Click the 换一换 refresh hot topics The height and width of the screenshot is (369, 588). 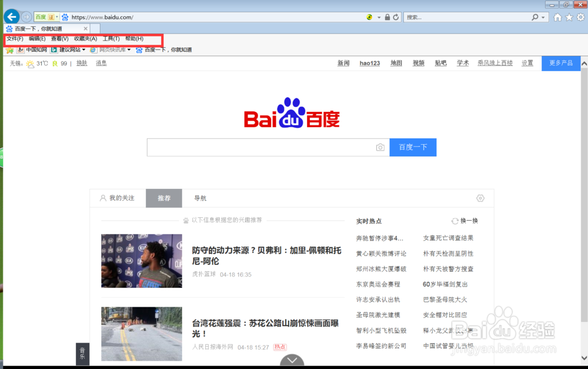click(465, 221)
